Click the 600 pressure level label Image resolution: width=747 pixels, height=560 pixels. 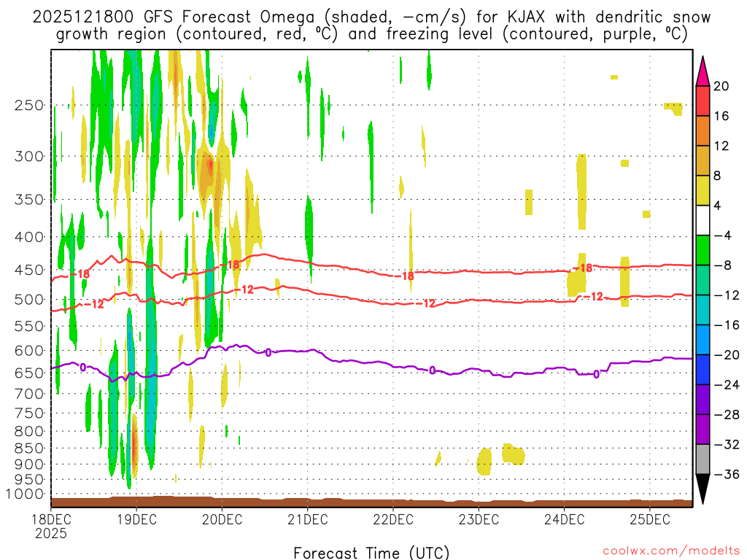coord(29,351)
